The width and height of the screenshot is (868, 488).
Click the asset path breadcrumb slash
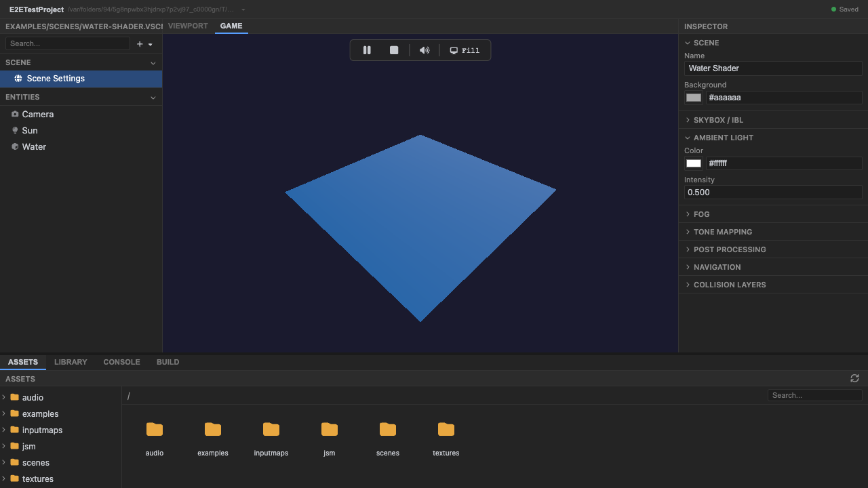point(129,396)
